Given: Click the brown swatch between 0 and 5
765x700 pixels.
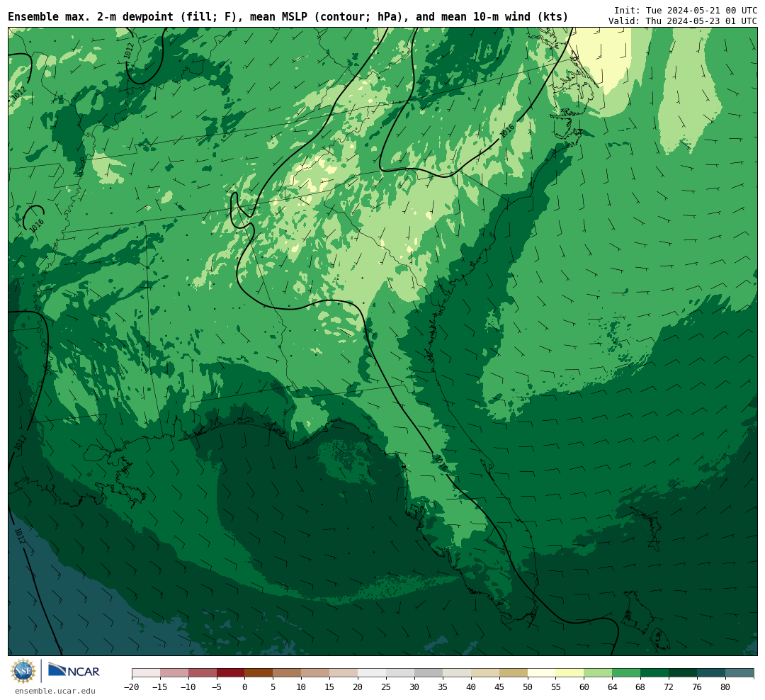Looking at the screenshot, I should pos(259,673).
